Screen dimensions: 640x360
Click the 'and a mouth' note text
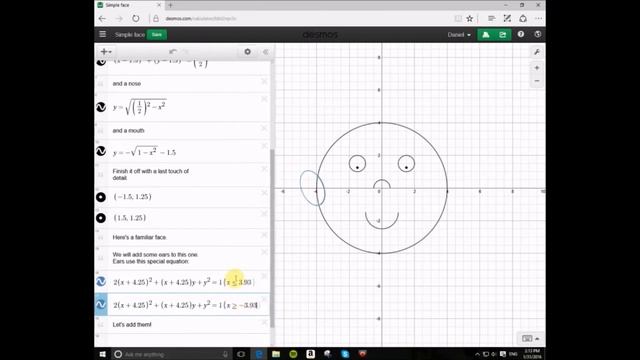click(x=128, y=131)
